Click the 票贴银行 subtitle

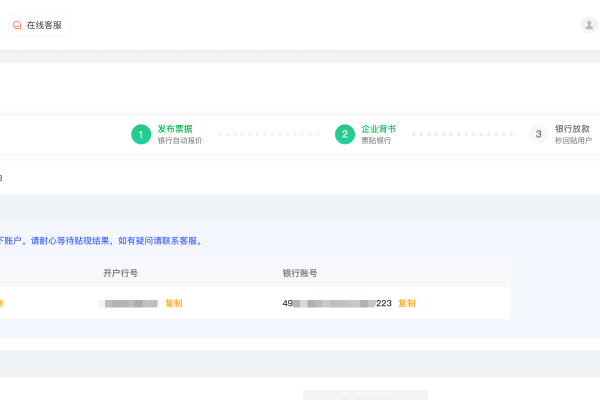click(x=376, y=141)
